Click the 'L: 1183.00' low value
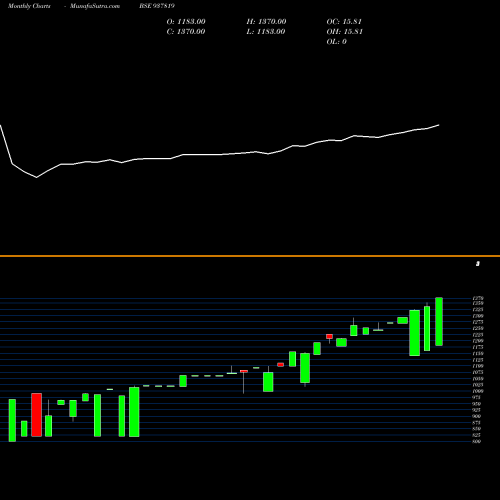This screenshot has height=500, width=500. [266, 32]
